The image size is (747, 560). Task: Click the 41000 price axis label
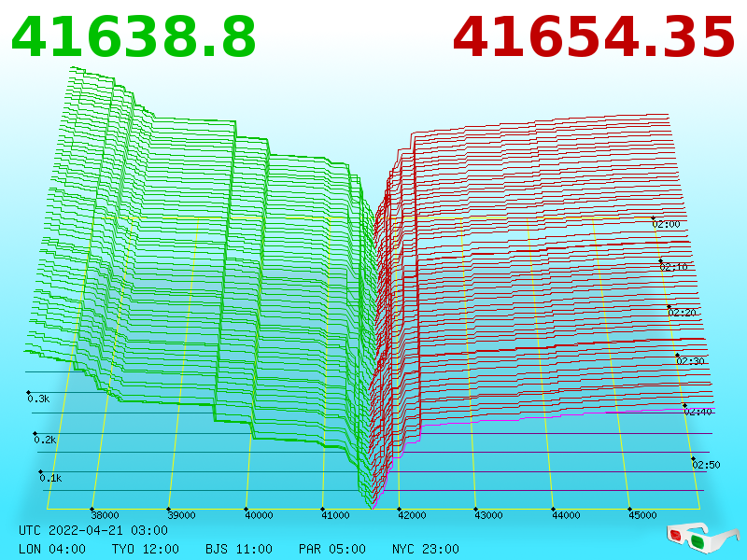335,515
